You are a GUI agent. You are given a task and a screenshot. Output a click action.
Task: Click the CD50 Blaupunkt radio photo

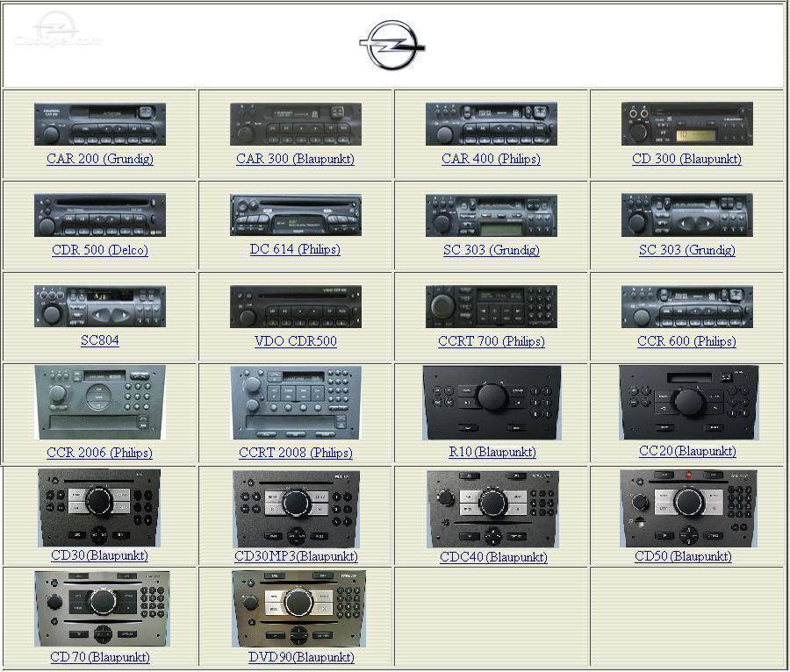(x=688, y=509)
